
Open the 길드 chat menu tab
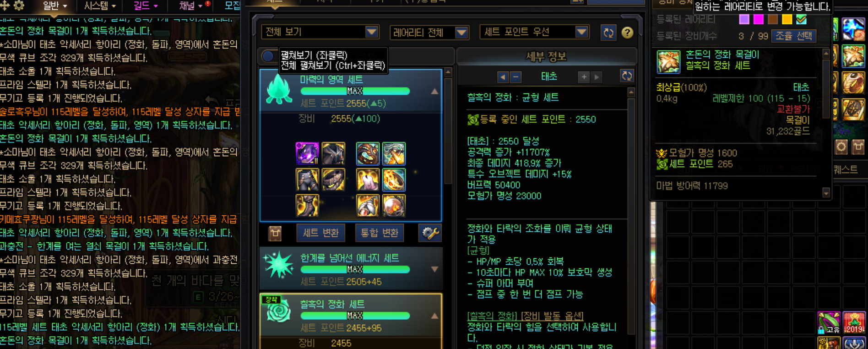tap(146, 5)
